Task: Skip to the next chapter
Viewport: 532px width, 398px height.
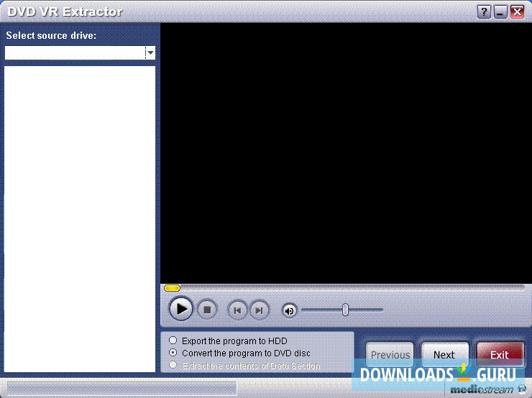Action: click(260, 310)
